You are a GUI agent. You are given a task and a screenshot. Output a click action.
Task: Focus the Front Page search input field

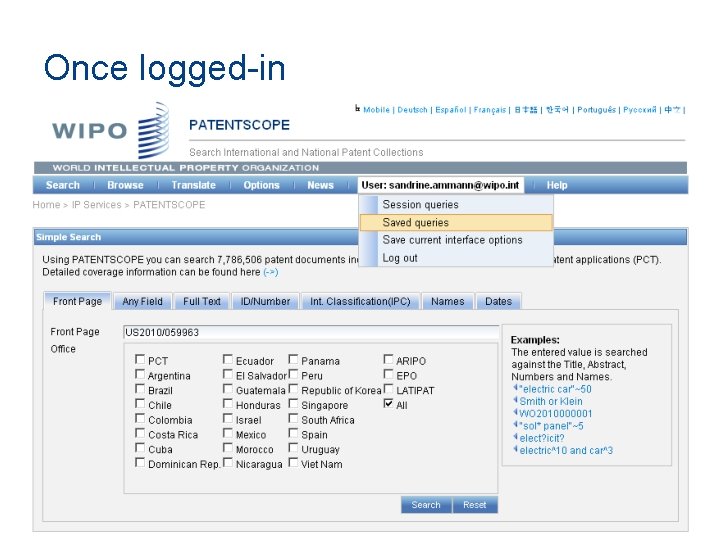pyautogui.click(x=311, y=332)
